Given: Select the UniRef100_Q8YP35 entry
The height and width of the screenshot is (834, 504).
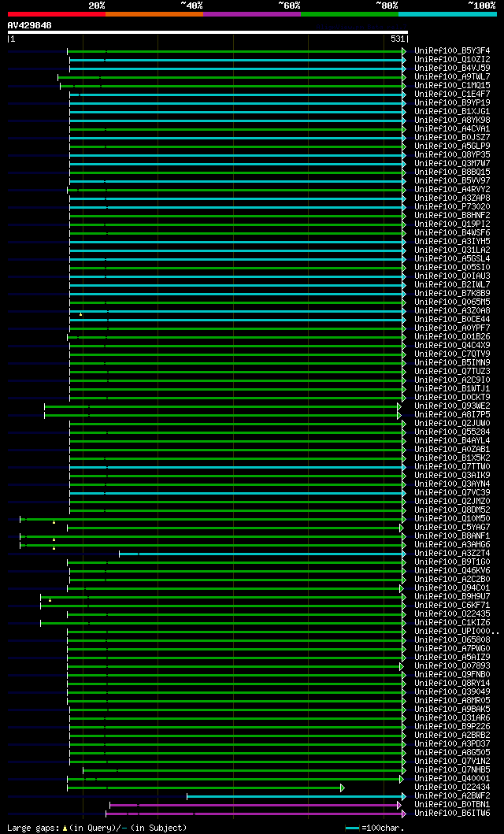Looking at the screenshot, I should (453, 155).
